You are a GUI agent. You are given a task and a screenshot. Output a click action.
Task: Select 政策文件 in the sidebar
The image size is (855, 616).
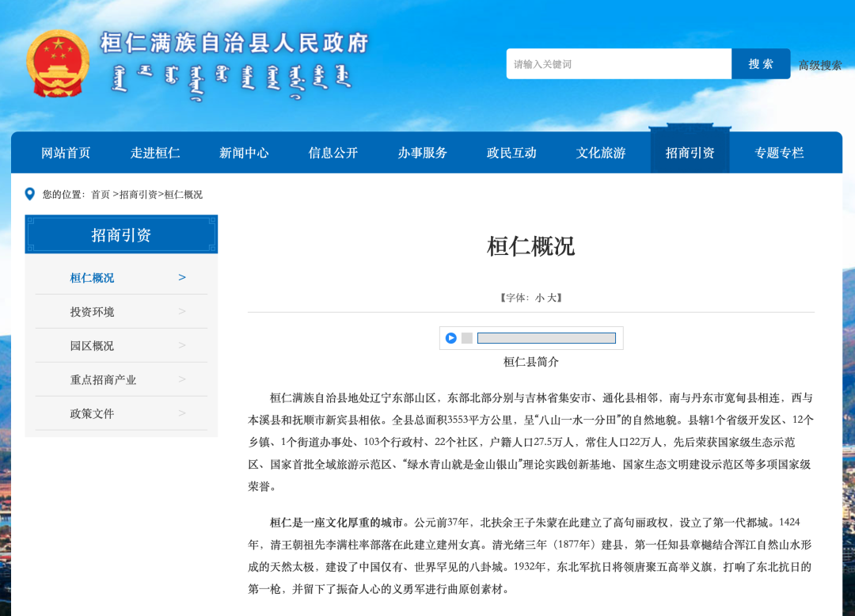coord(92,414)
